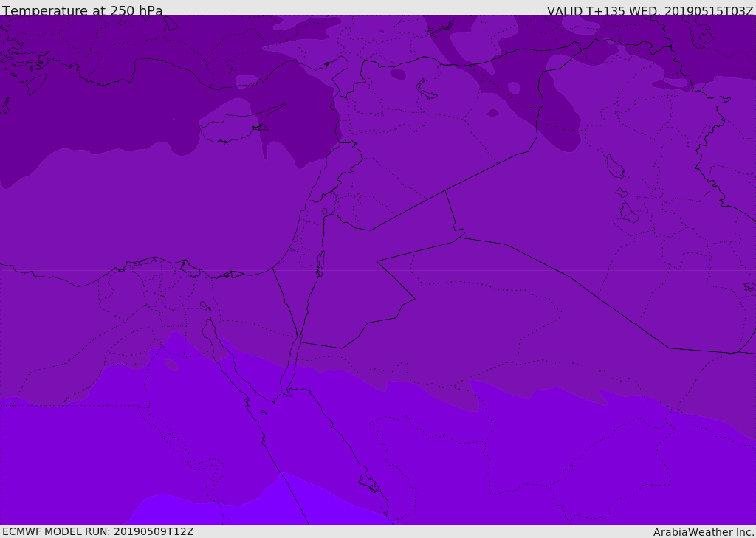756x538 pixels.
Task: Click the 'ECMWF MODEL RUN: 20190509T12Z' footer text
Action: (98, 531)
